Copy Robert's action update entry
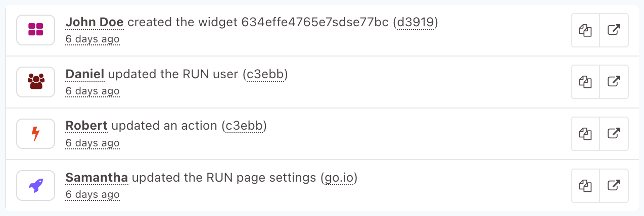The image size is (644, 216). point(585,134)
